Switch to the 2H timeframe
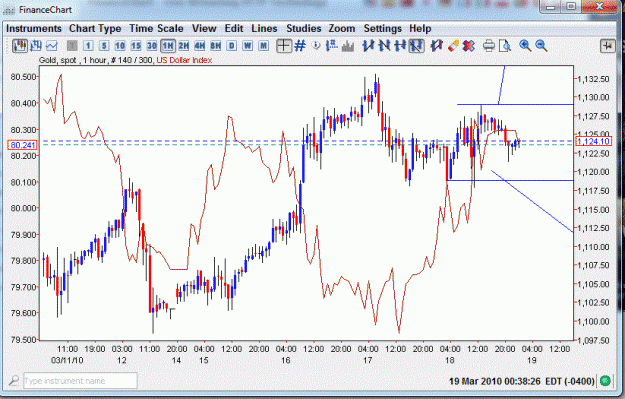The width and height of the screenshot is (625, 399). coord(184,46)
